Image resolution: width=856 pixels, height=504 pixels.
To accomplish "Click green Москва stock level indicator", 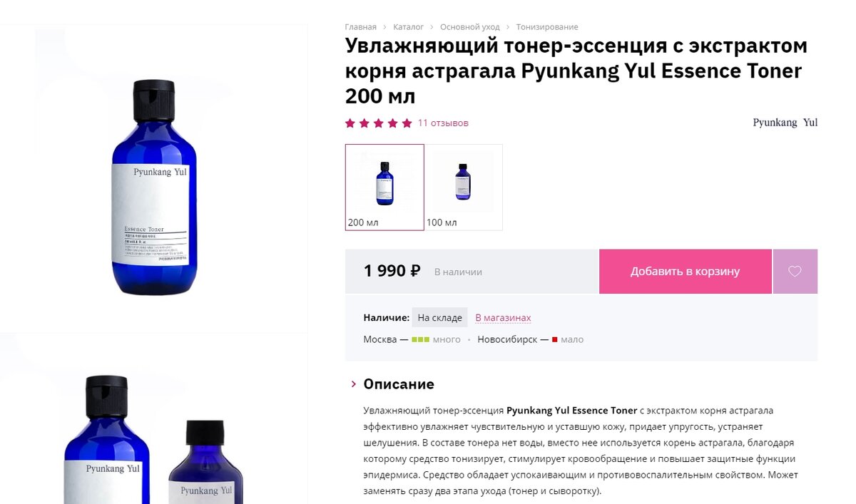I will (420, 339).
